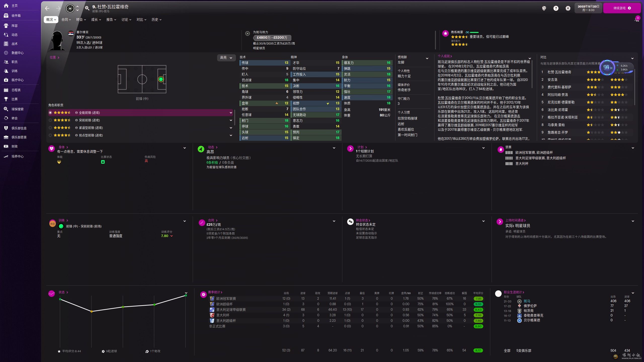
Task: Open the 培养中心 development centre icon
Action: (x=6, y=156)
